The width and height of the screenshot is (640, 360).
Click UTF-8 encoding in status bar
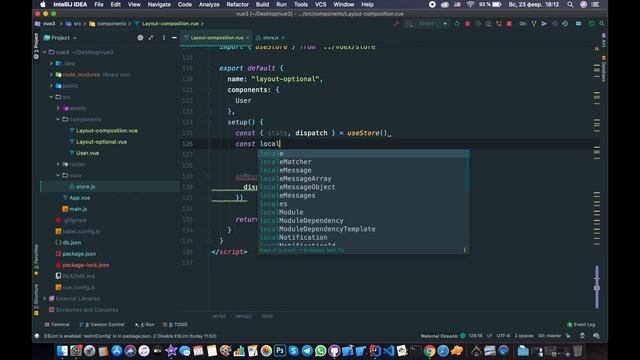tap(503, 336)
